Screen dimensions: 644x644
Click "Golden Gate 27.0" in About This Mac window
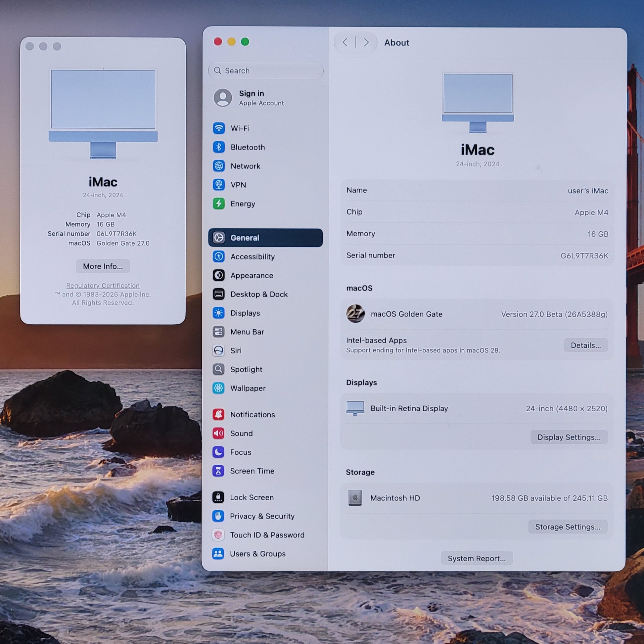pyautogui.click(x=123, y=243)
